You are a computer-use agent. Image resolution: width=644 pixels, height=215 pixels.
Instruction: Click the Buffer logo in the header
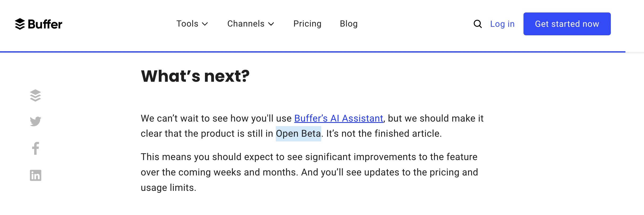click(x=38, y=24)
